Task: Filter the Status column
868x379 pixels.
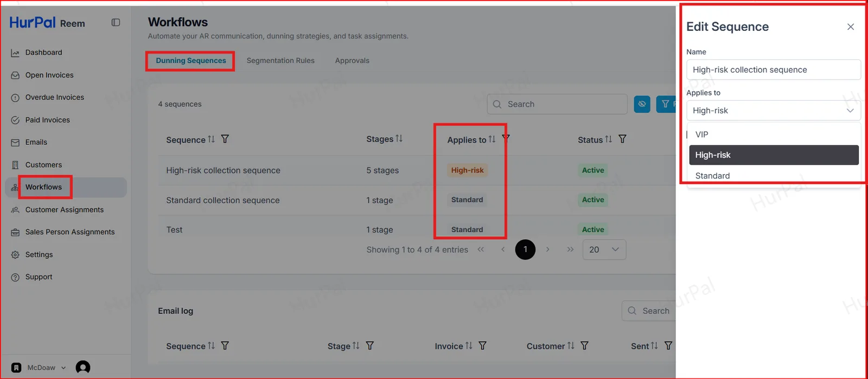Action: click(x=623, y=139)
